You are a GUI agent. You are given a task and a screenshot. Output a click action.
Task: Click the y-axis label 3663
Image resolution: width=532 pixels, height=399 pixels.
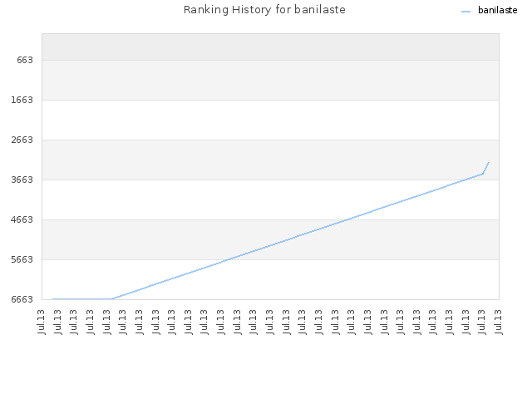[22, 180]
